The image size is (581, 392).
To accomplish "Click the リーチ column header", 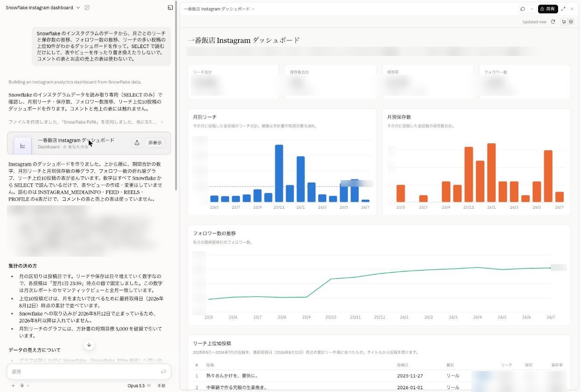I will pyautogui.click(x=506, y=365).
